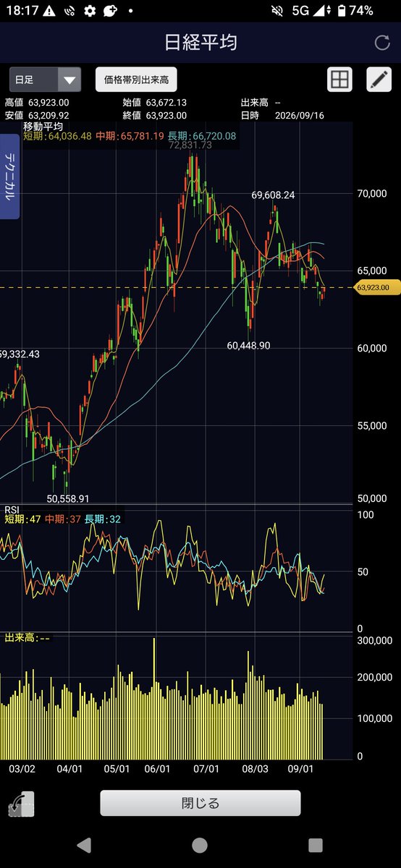Select the peak value label 72,831.73
Viewport: 401px width, 868px height.
click(190, 145)
